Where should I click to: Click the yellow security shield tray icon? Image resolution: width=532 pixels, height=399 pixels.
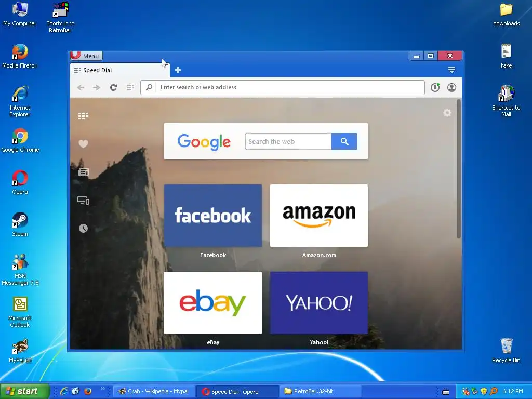click(x=484, y=392)
